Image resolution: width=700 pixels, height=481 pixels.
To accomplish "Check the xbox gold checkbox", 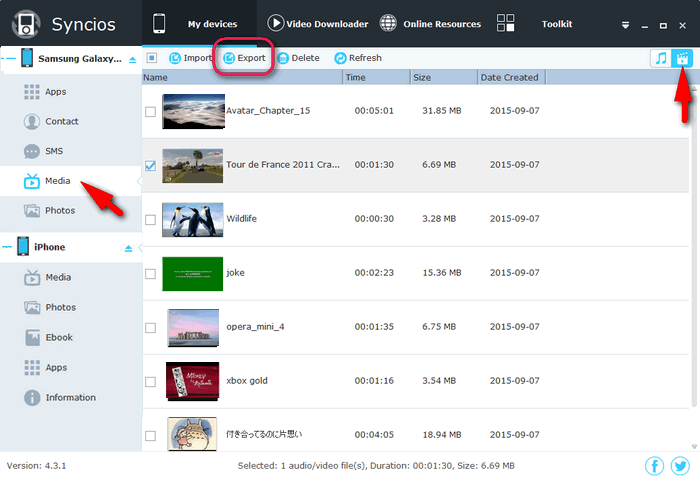I will (x=150, y=382).
